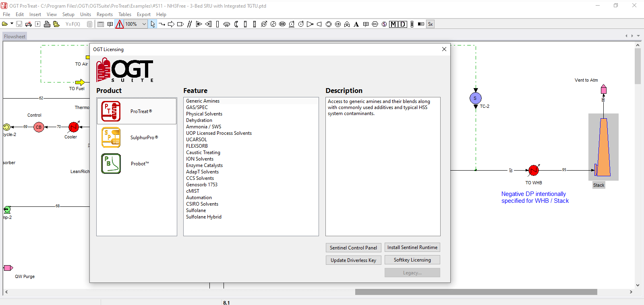Select the text annotation 'A' tool
Viewport: 644px width, 305px height.
coord(356,24)
